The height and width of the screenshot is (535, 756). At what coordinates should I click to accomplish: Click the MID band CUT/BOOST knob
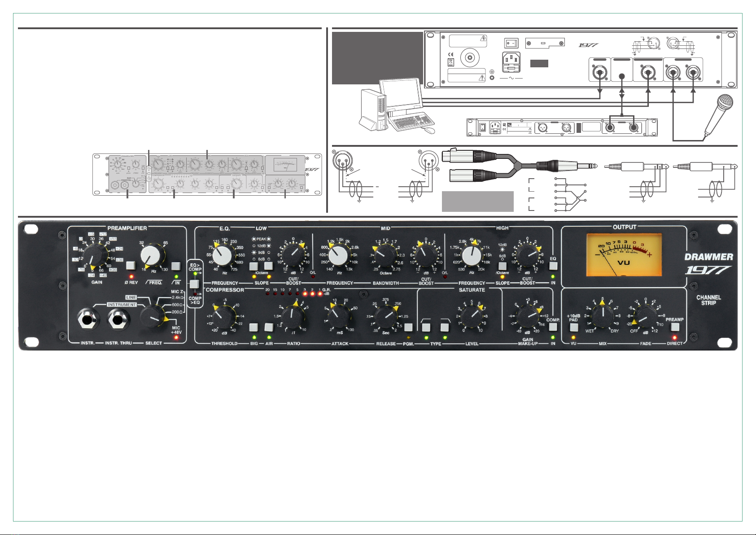(426, 255)
